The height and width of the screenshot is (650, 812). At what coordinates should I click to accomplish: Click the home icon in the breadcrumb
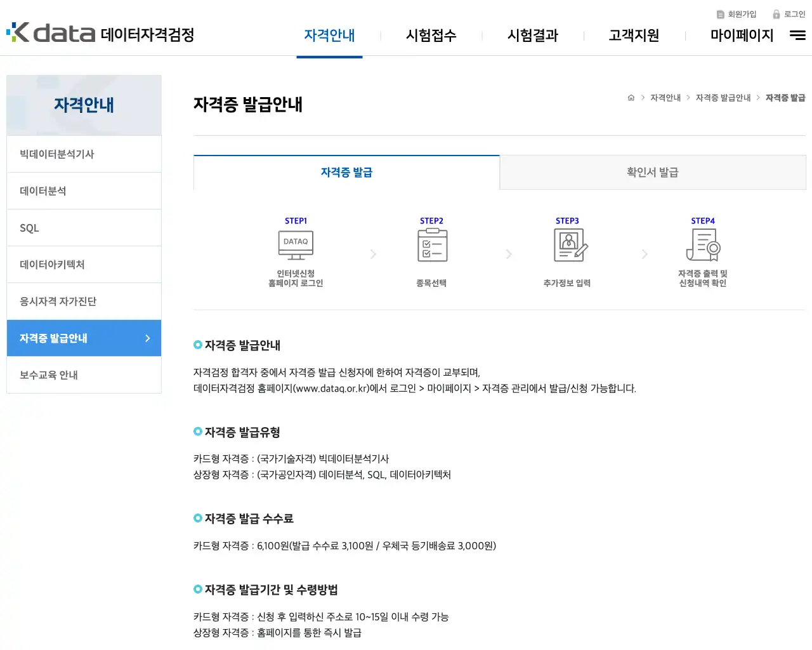[631, 97]
